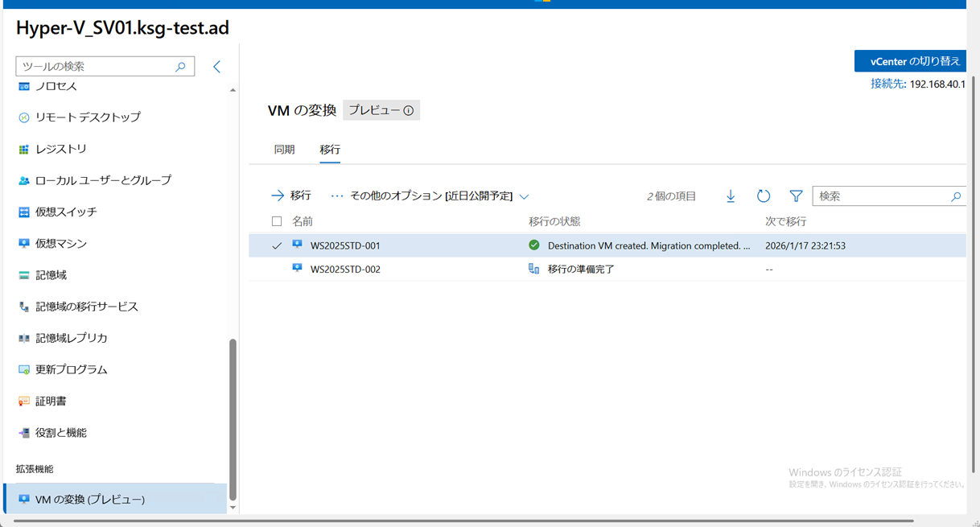The height and width of the screenshot is (527, 980).
Task: Open Certificates (証明書) in sidebar
Action: (51, 401)
